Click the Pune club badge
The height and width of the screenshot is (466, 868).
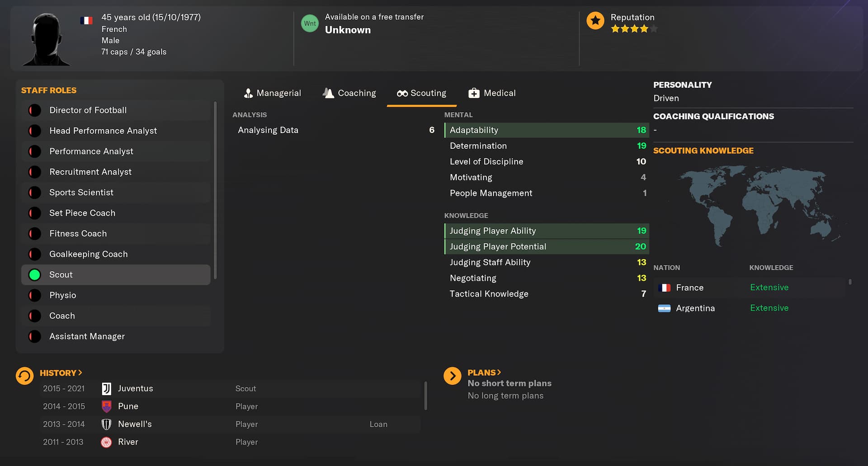106,406
